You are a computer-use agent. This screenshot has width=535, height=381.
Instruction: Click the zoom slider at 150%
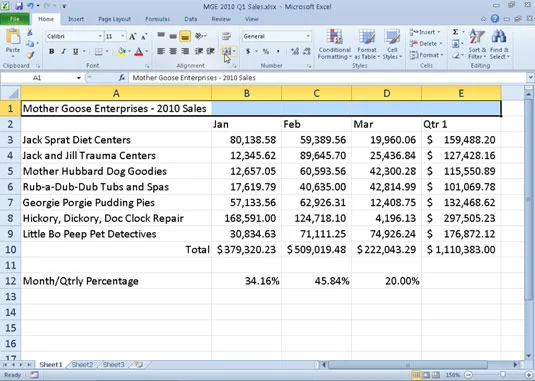click(x=503, y=375)
